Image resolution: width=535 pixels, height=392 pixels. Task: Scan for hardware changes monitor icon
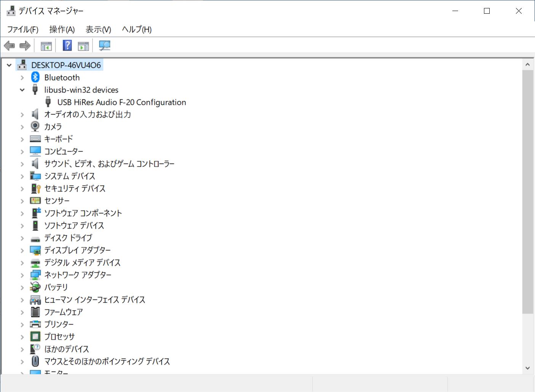click(x=104, y=46)
